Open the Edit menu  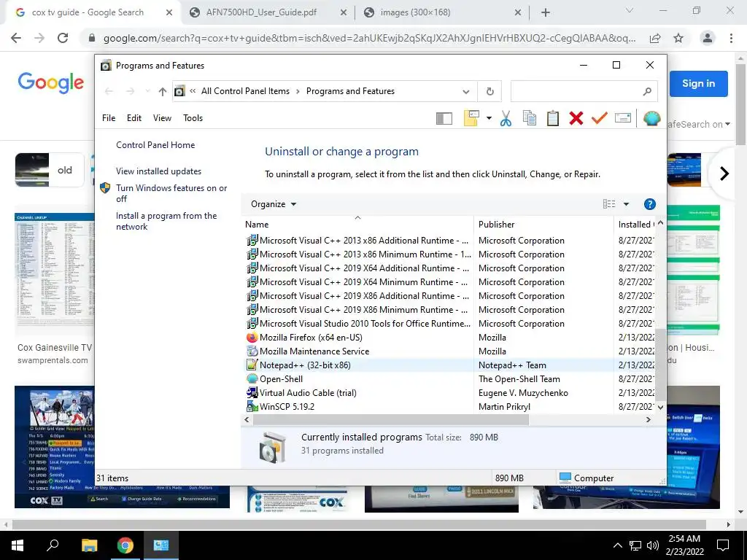click(x=134, y=118)
